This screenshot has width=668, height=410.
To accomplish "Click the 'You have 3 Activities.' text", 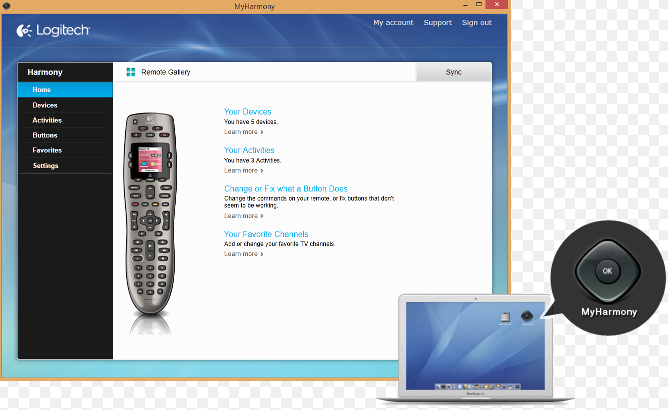I will tap(253, 160).
